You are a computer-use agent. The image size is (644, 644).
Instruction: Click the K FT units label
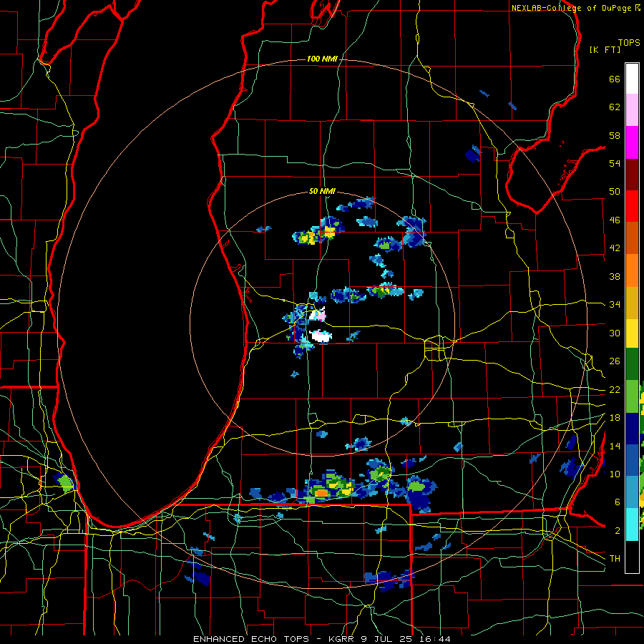tap(605, 49)
